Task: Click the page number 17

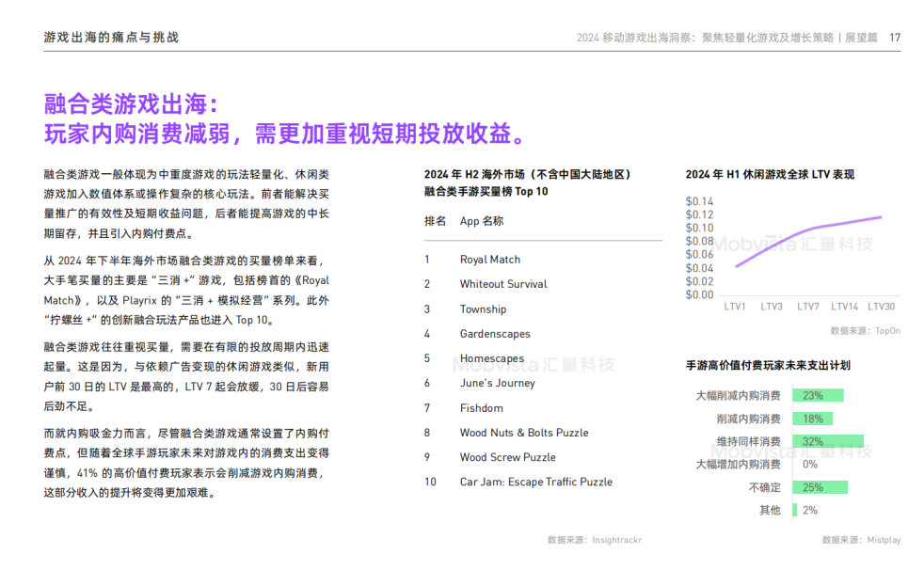Action: 895,38
